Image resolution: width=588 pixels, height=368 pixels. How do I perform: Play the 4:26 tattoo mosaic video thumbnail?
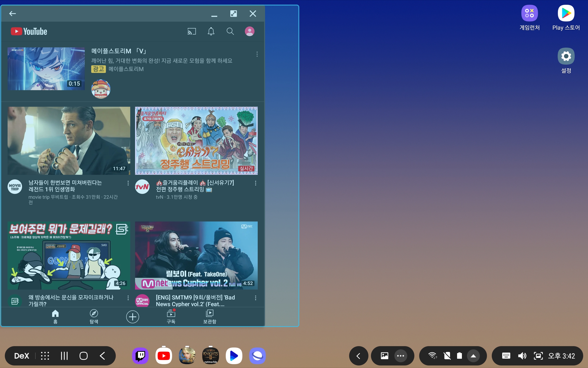pyautogui.click(x=69, y=255)
